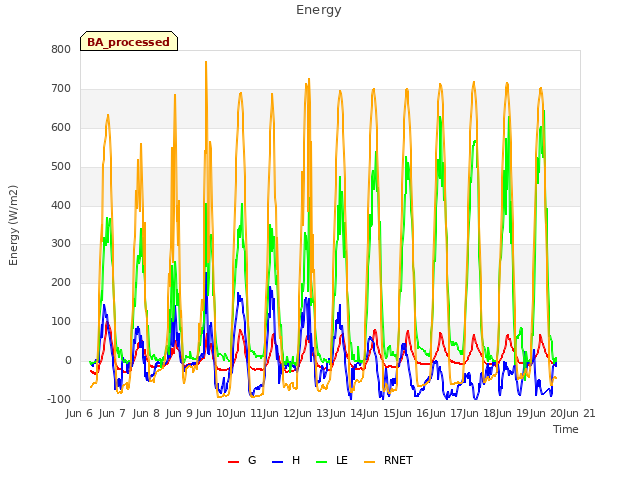Select the G legend label
This screenshot has height=480, width=640.
click(252, 460)
